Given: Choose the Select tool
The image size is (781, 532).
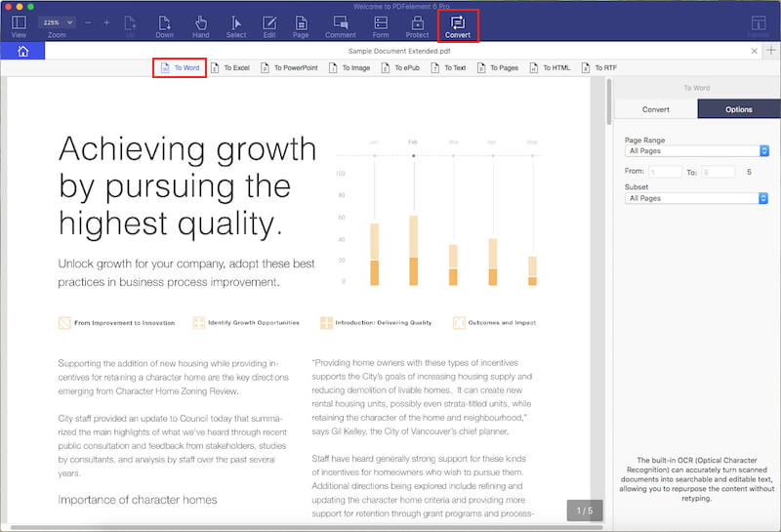Looking at the screenshot, I should click(x=235, y=24).
